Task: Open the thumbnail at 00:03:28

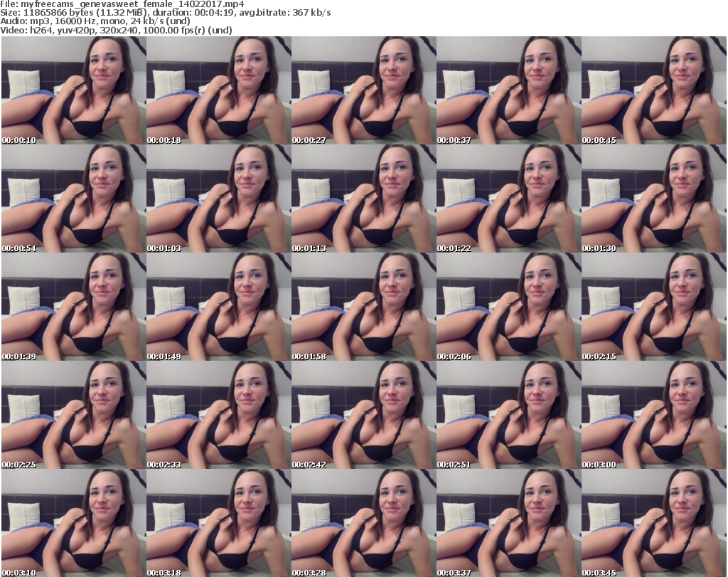Action: point(363,523)
